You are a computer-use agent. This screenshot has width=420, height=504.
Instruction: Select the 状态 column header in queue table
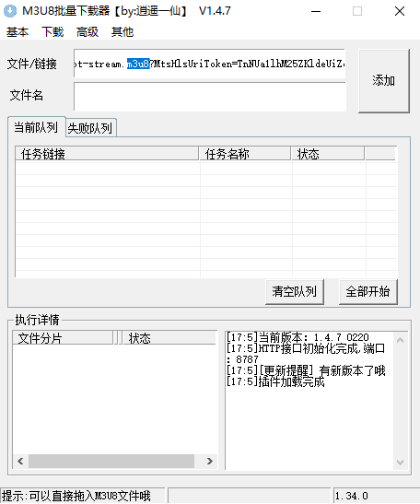click(328, 154)
